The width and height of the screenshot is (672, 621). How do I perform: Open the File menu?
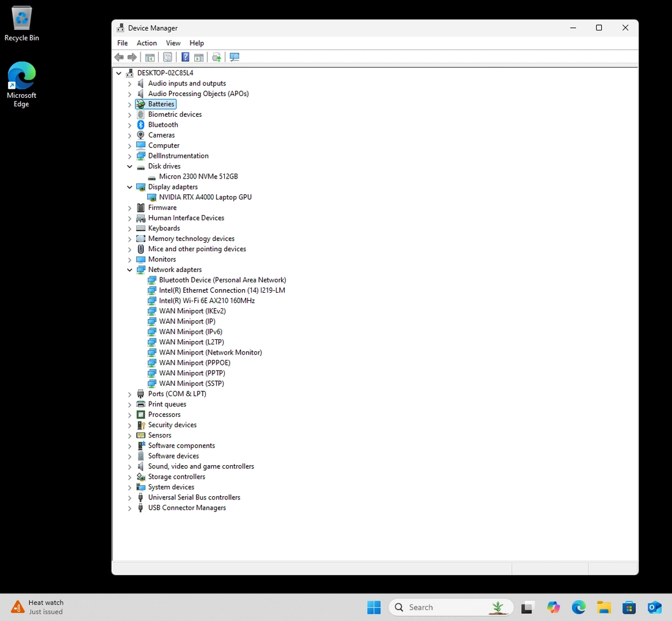coord(123,43)
